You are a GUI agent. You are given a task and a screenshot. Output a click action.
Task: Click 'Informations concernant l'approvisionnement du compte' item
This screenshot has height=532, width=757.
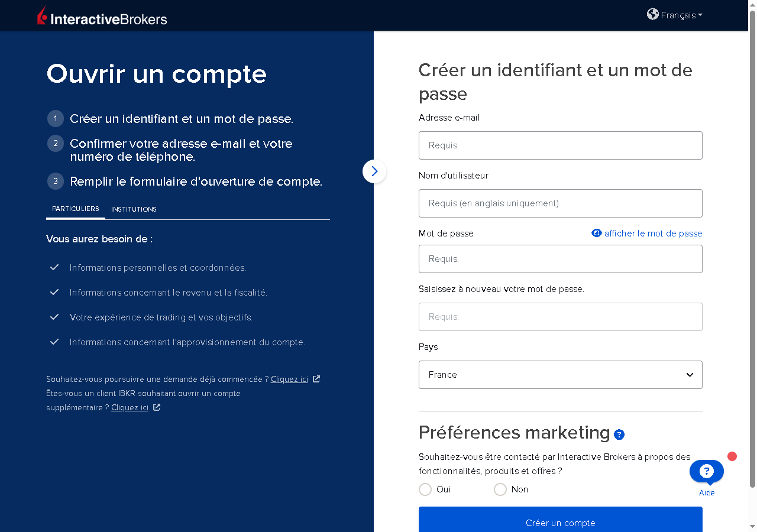[x=187, y=342]
